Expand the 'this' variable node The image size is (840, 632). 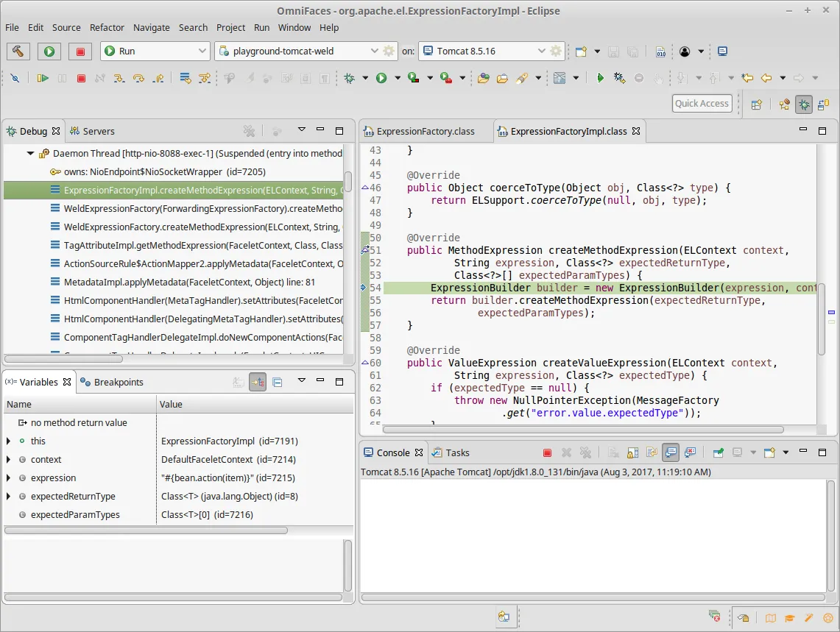pos(9,441)
